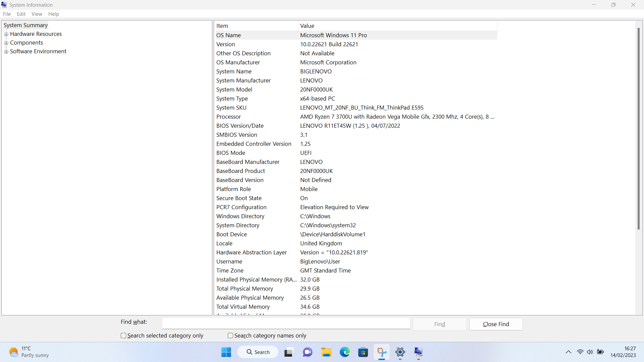Select System Summary in the tree
This screenshot has height=362, width=644.
pos(25,25)
